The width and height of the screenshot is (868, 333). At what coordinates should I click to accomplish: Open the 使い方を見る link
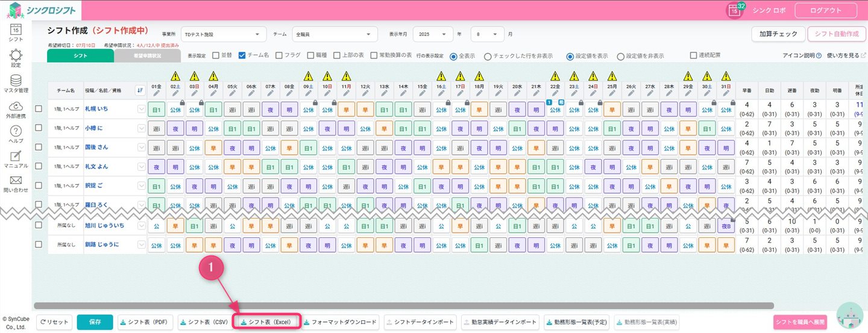click(x=846, y=55)
